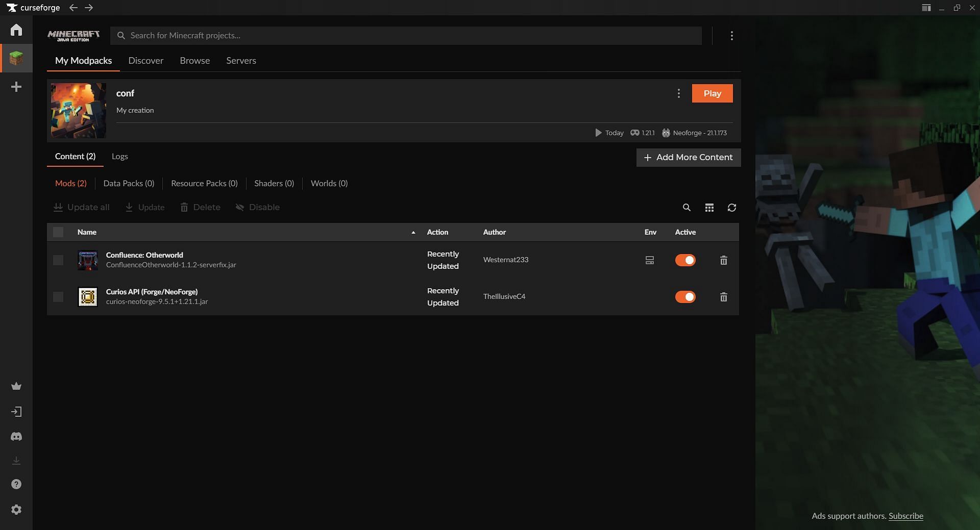Click in the Minecraft projects search field

click(x=408, y=36)
